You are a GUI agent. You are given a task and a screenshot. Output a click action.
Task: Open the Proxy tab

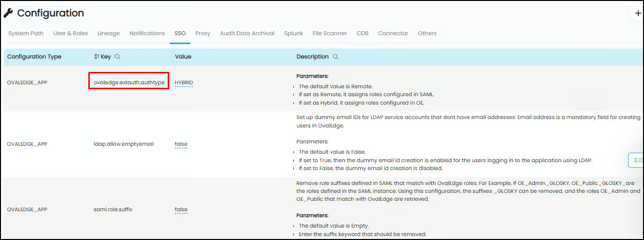click(x=202, y=33)
